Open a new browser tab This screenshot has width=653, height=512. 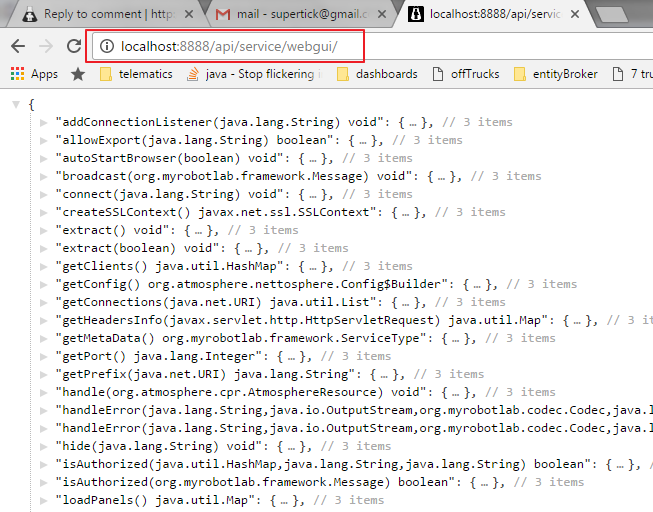point(612,15)
